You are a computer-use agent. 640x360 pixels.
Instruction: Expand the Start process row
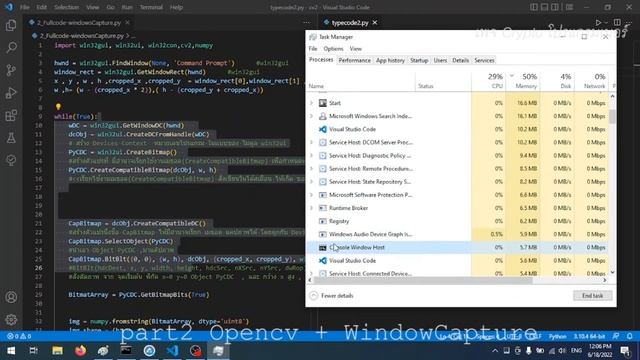point(312,103)
